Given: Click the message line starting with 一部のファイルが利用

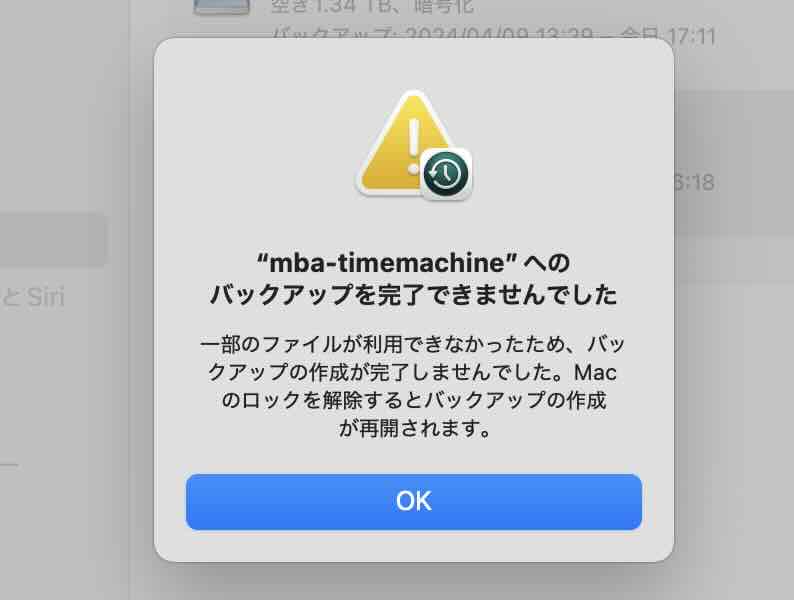Looking at the screenshot, I should pos(414,344).
